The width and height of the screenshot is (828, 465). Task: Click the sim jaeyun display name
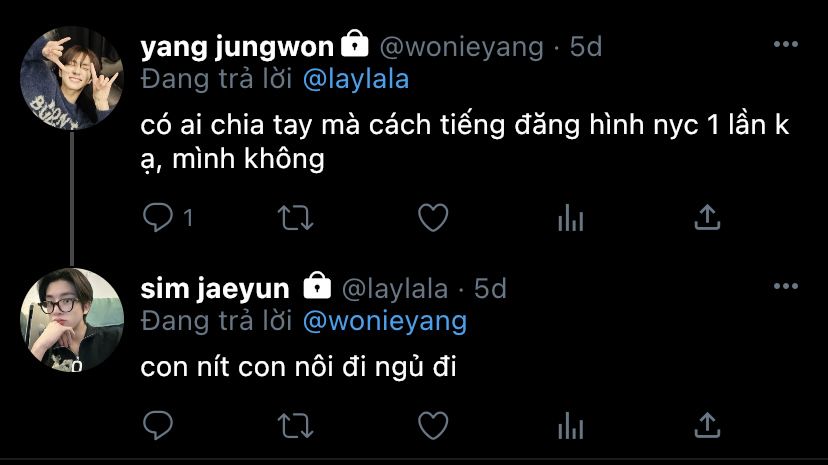(x=215, y=289)
